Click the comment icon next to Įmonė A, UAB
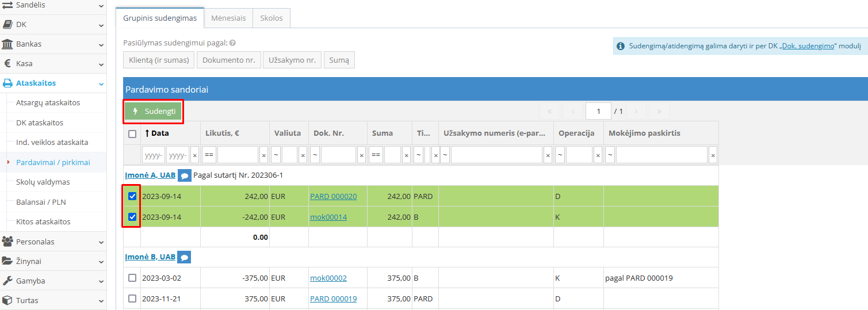 pos(184,175)
